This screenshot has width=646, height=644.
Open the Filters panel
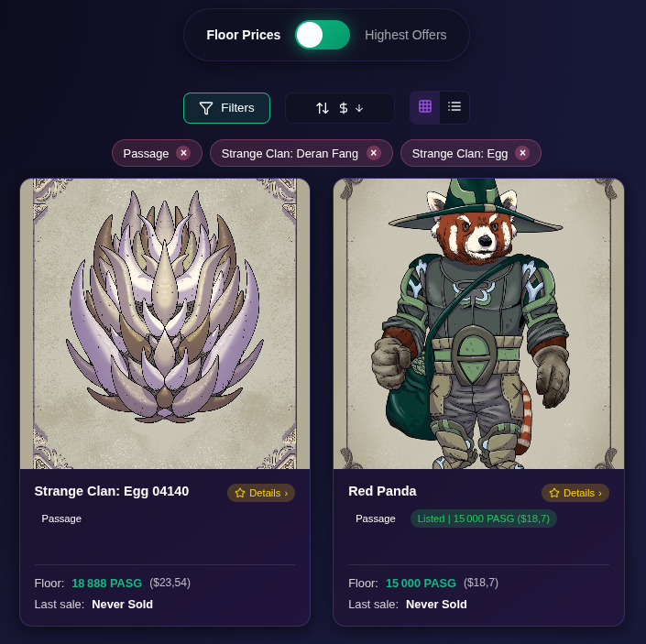click(226, 108)
